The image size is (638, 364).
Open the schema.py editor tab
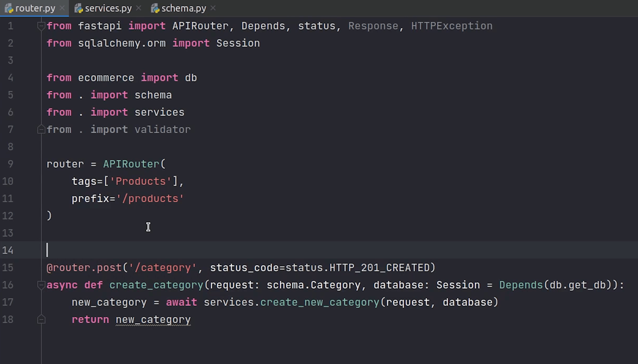(183, 8)
